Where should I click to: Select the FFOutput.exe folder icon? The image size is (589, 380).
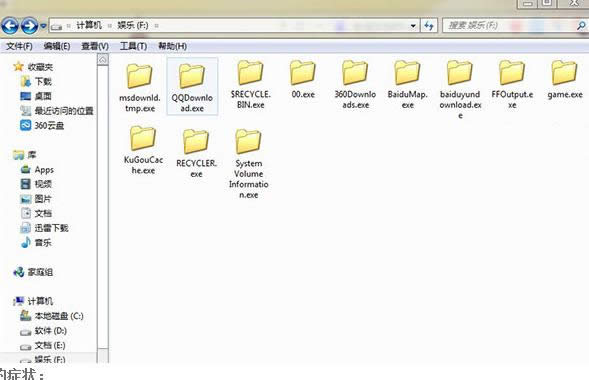512,73
